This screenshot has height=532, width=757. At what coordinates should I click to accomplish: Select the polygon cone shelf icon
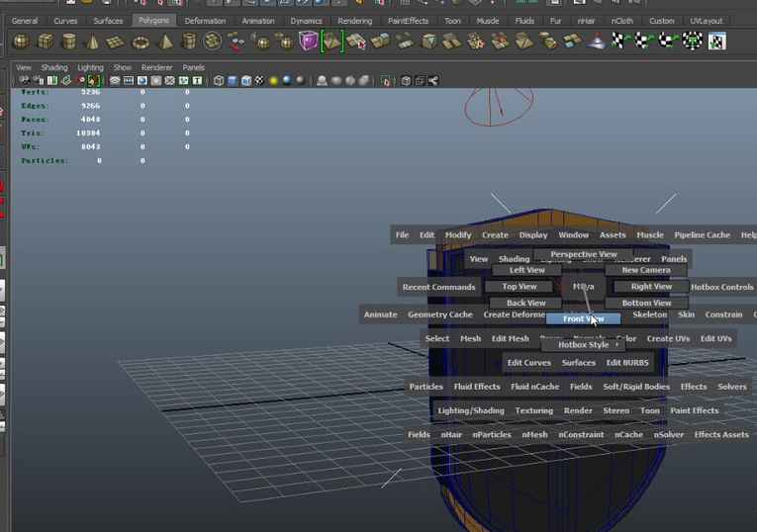coord(93,42)
